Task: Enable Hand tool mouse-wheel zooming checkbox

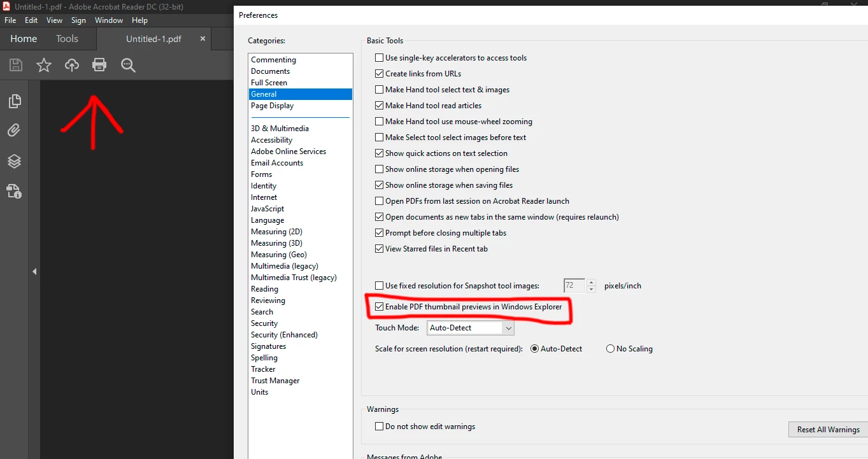Action: point(380,122)
